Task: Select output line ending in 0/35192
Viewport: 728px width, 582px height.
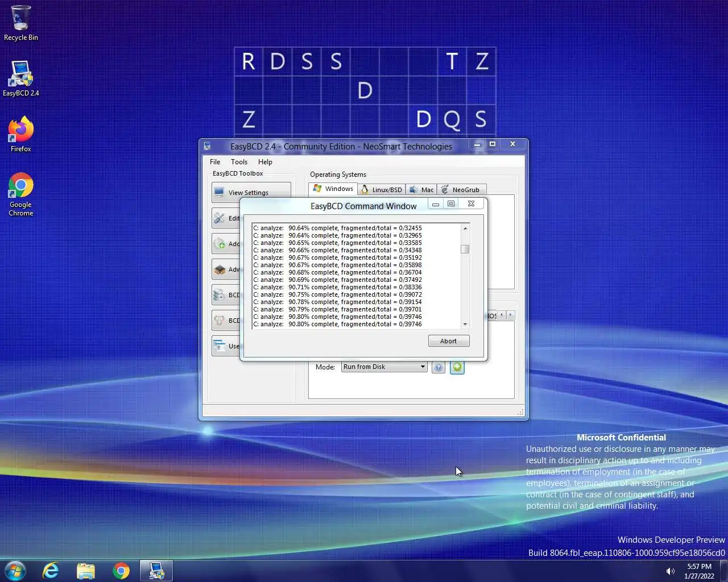Action: 338,257
